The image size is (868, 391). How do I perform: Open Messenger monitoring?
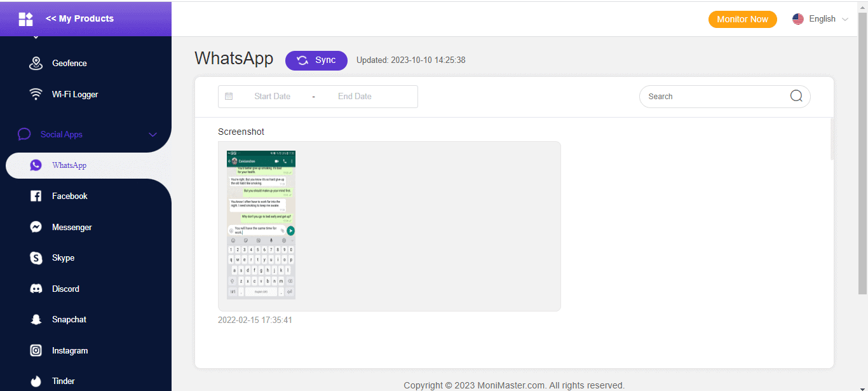click(x=72, y=227)
